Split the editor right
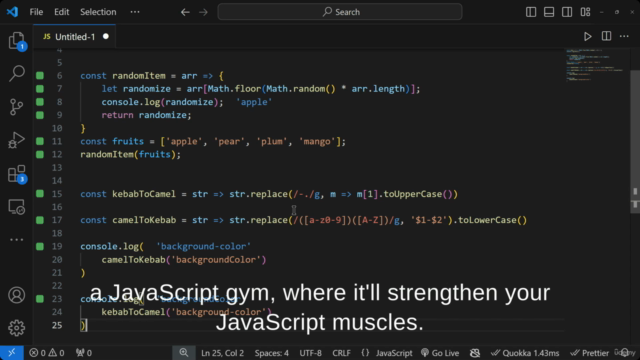Image resolution: width=640 pixels, height=360 pixels. pyautogui.click(x=607, y=36)
